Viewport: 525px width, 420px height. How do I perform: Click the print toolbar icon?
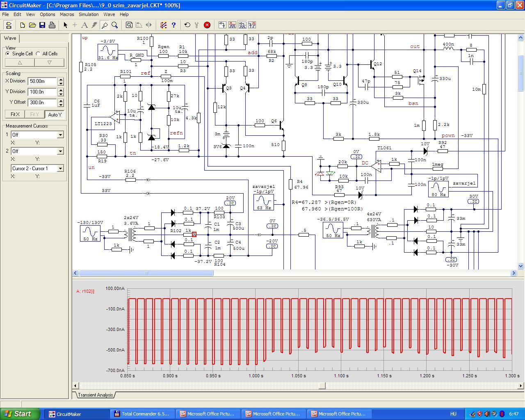pos(52,25)
